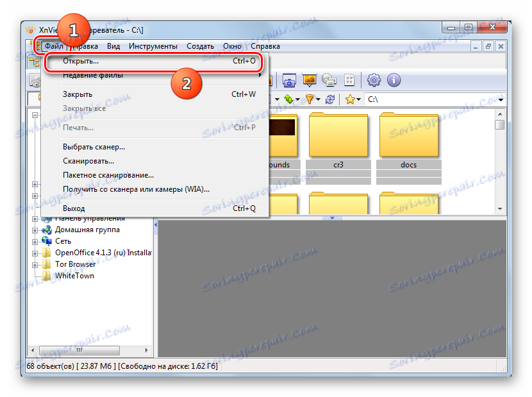
Task: Expand the OpenOffice 4.1.3 tree node
Action: [35, 253]
